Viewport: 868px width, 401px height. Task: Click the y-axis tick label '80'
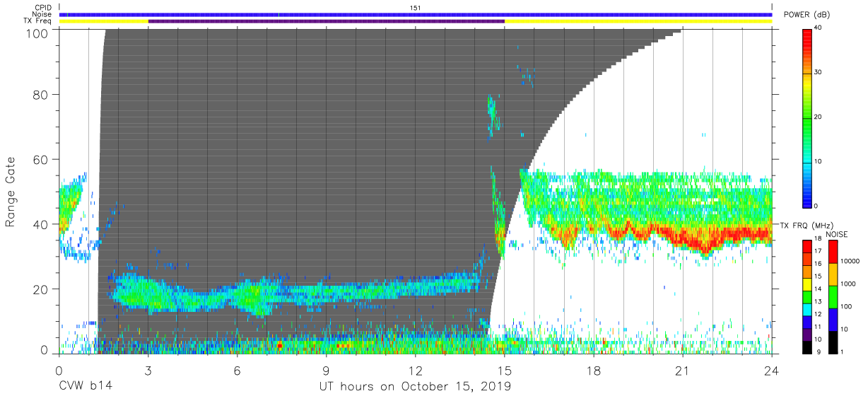(42, 95)
